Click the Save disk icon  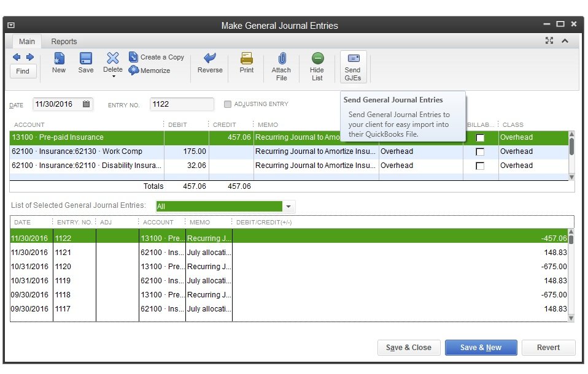click(86, 59)
